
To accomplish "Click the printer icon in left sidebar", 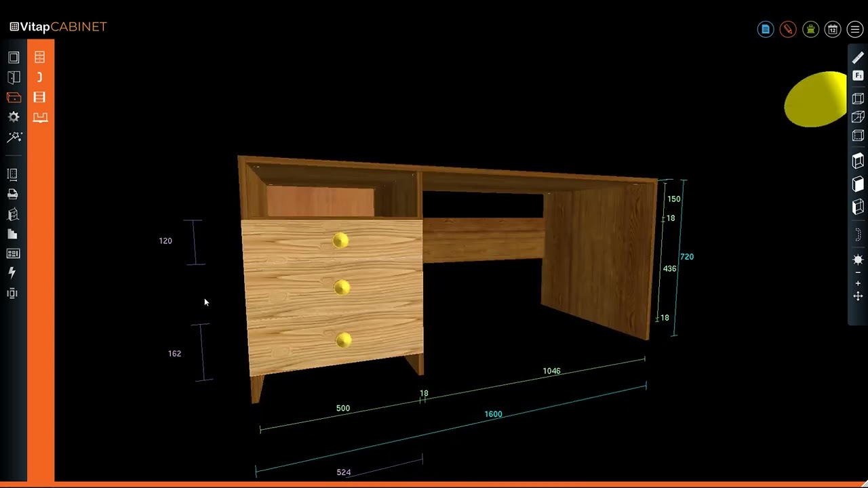I will [x=12, y=195].
